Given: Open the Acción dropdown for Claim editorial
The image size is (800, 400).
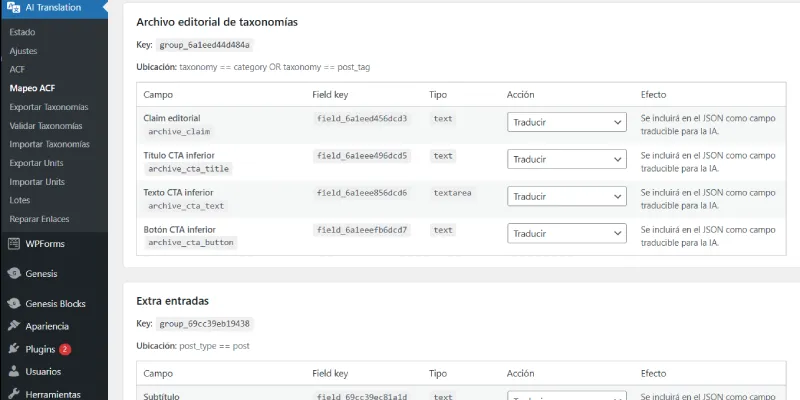Looking at the screenshot, I should (x=566, y=122).
